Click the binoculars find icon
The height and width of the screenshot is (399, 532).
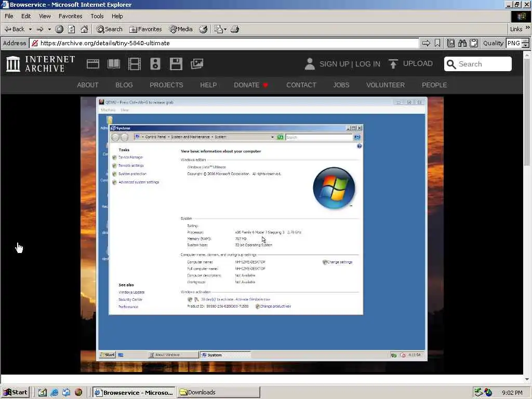462,43
